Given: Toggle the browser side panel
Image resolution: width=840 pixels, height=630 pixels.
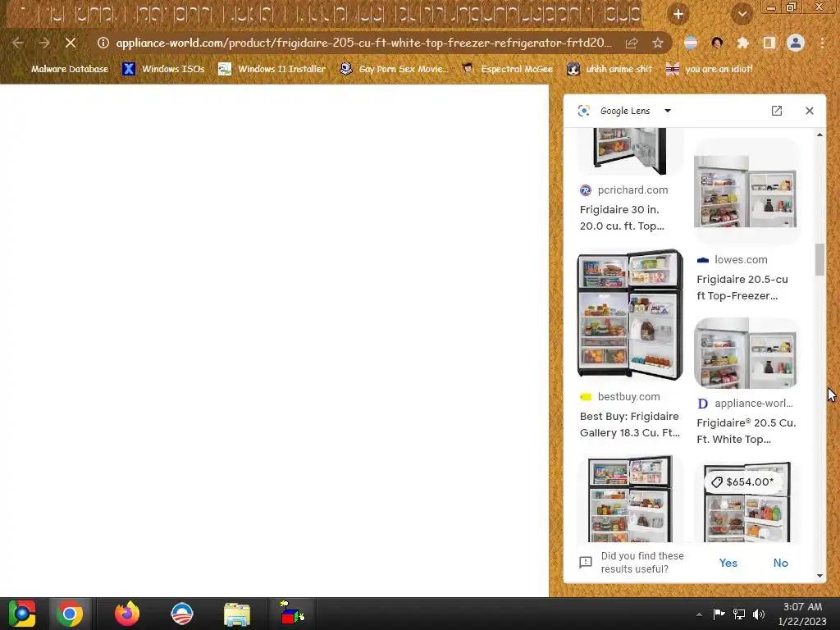Looking at the screenshot, I should pyautogui.click(x=769, y=43).
